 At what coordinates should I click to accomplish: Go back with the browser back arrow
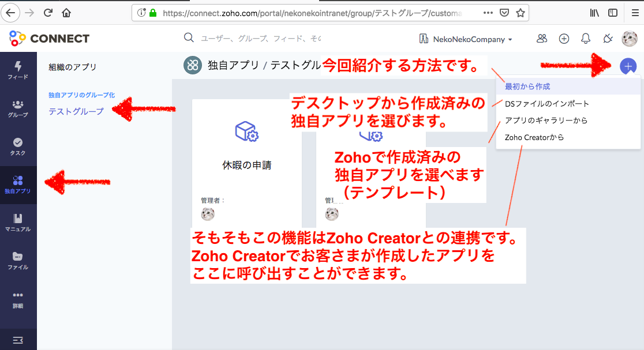click(x=11, y=13)
